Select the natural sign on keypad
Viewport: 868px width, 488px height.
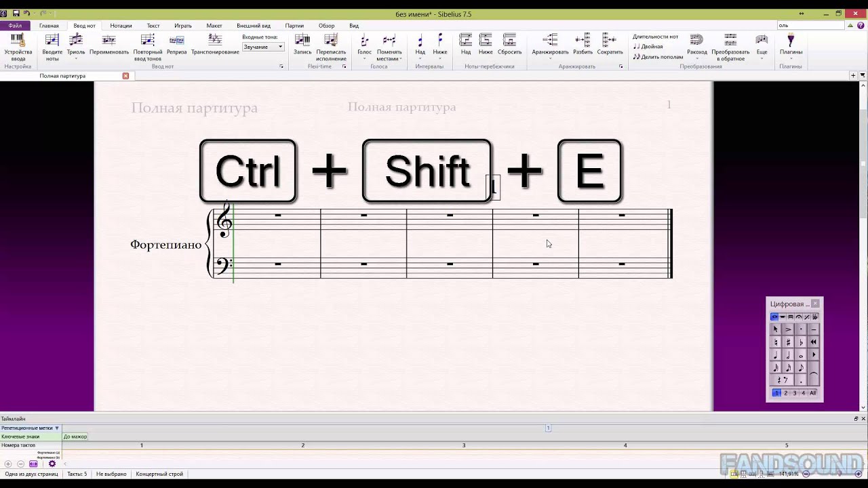[775, 342]
